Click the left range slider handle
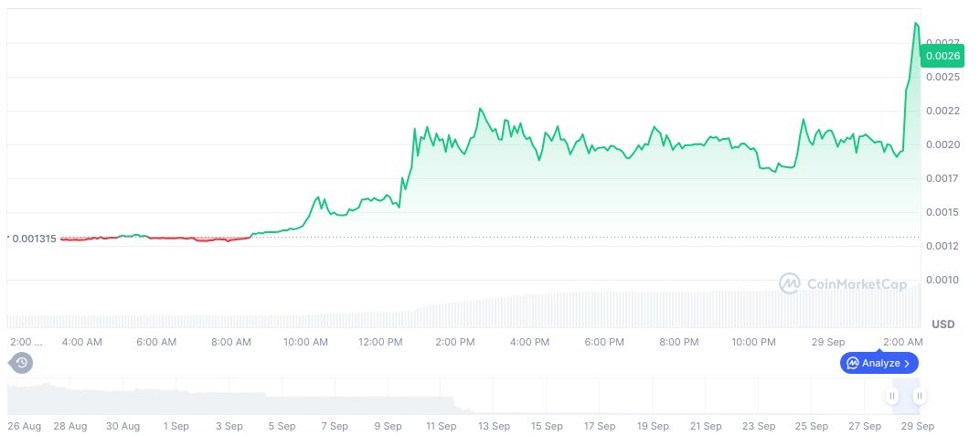 (891, 396)
